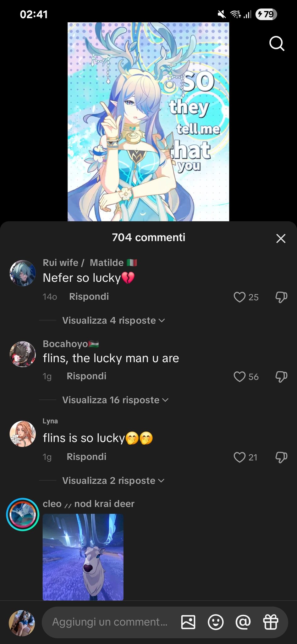The image size is (297, 644).
Task: Open the deer image in cleo's comment
Action: [83, 557]
